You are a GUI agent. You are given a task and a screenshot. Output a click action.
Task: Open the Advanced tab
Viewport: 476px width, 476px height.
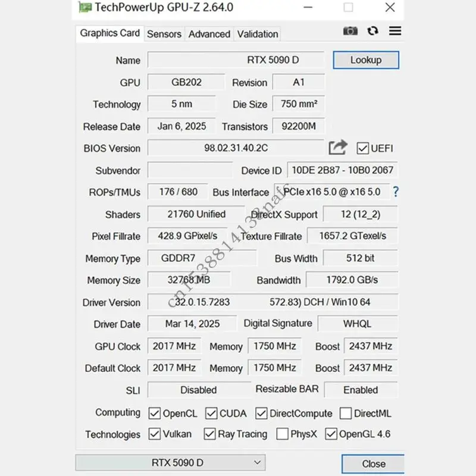(209, 34)
